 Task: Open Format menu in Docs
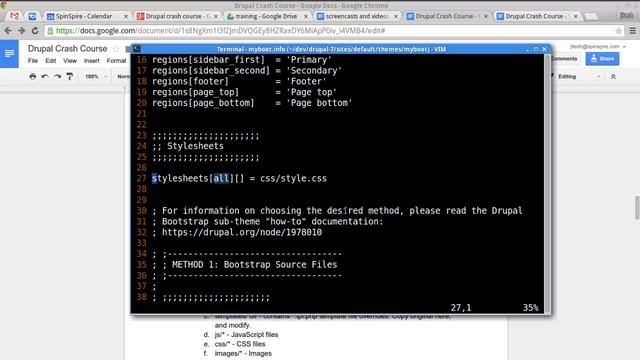coord(116,61)
